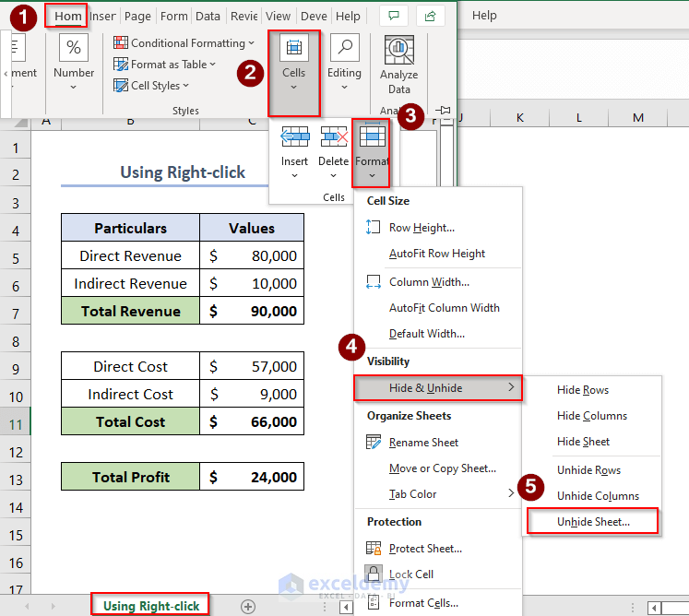This screenshot has width=689, height=616.
Task: Select Hide Sheet option
Action: [x=591, y=442]
